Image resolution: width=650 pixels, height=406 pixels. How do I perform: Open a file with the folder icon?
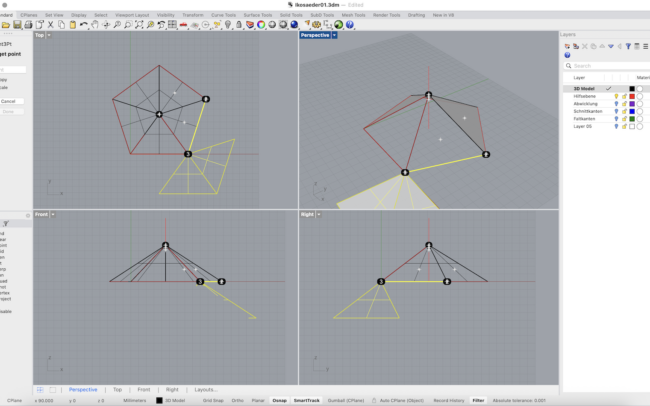[x=6, y=25]
